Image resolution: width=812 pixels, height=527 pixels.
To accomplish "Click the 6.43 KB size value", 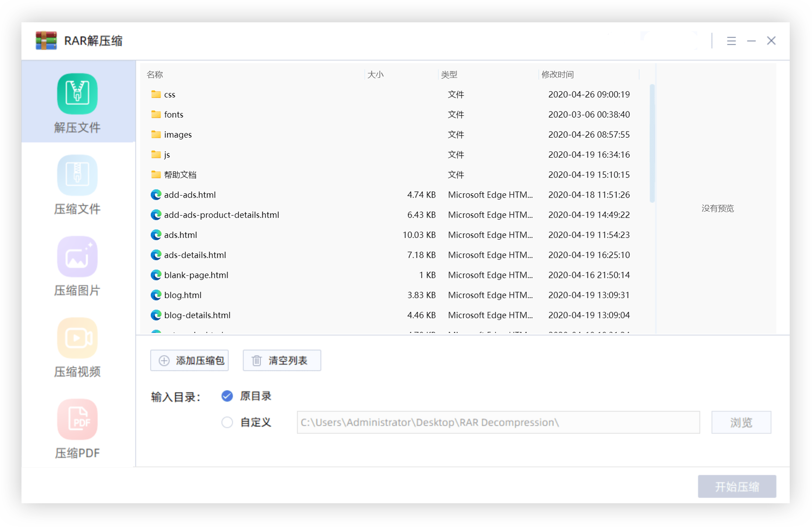I will click(x=421, y=215).
